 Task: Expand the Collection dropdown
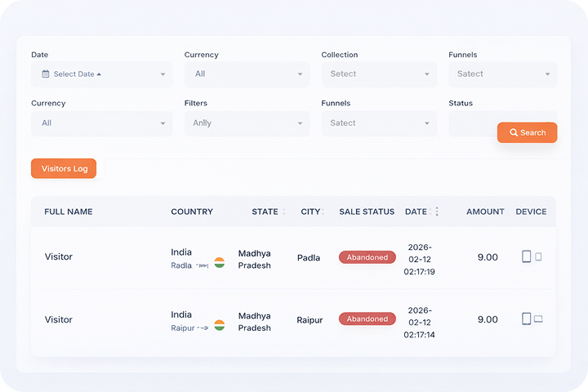378,74
